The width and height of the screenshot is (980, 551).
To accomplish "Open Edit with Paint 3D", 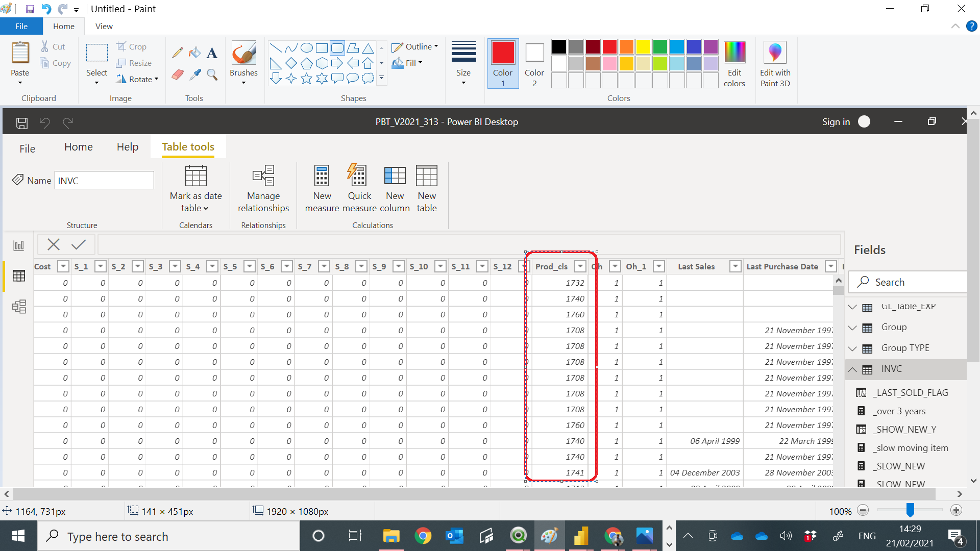I will pyautogui.click(x=775, y=64).
